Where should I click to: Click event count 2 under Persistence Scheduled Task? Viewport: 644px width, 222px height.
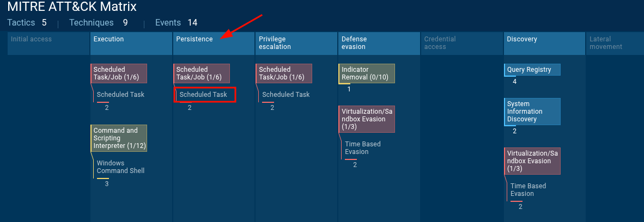coord(190,108)
